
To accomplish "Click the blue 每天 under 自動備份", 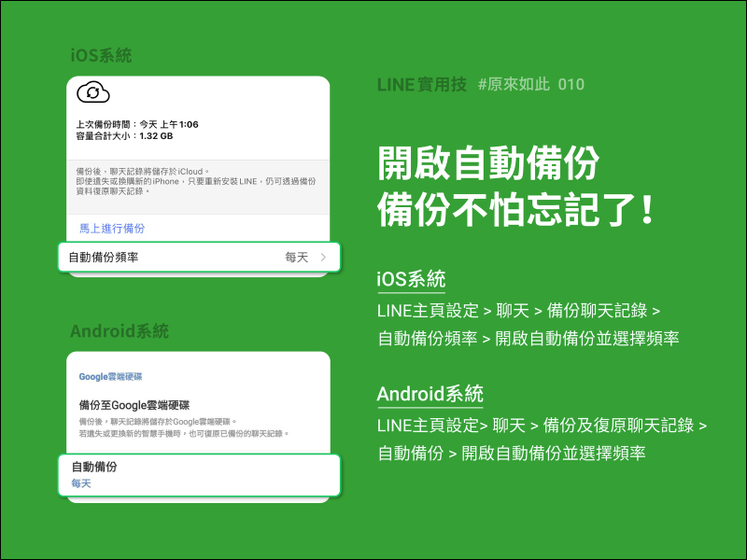I will pos(81,483).
